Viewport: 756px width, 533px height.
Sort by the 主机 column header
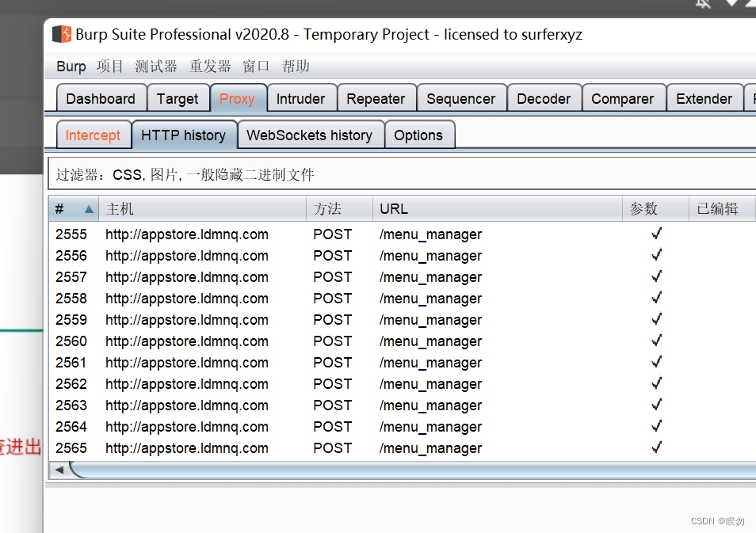202,208
